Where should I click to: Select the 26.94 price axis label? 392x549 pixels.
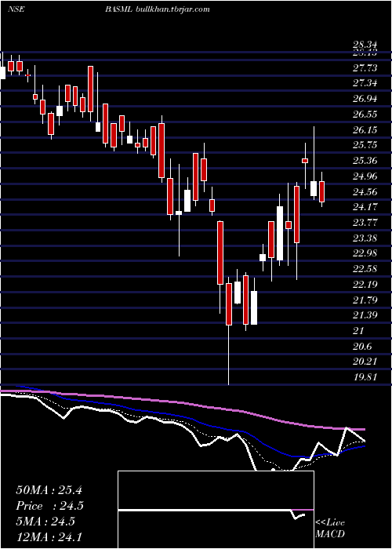click(x=365, y=99)
